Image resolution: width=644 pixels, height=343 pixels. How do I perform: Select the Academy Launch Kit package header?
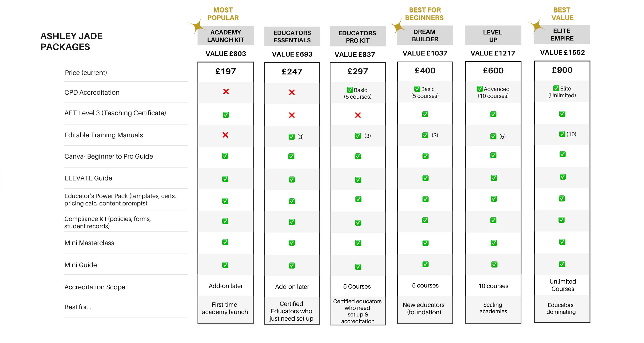coord(226,36)
